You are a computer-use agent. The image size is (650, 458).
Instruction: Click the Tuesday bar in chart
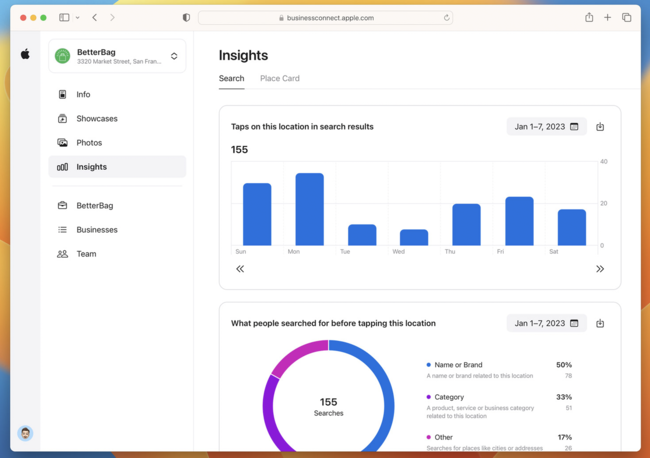tap(362, 235)
